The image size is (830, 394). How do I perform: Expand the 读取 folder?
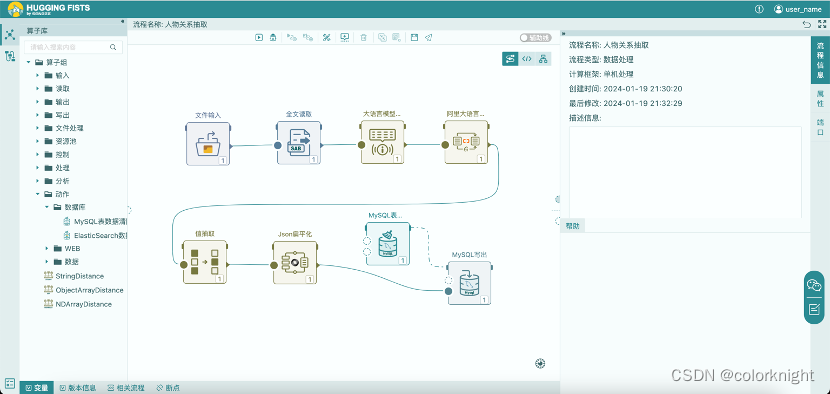click(x=38, y=88)
